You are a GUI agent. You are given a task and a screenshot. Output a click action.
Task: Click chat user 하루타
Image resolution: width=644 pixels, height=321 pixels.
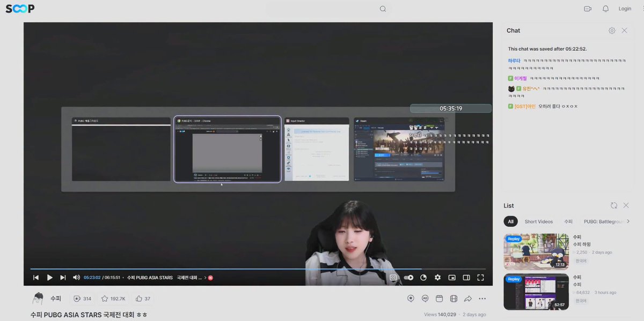(514, 61)
